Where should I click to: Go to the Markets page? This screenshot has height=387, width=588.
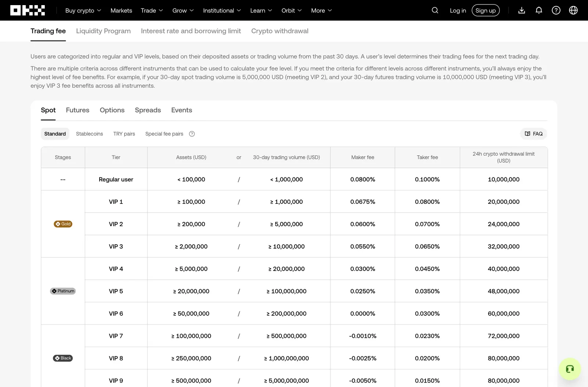pos(121,11)
